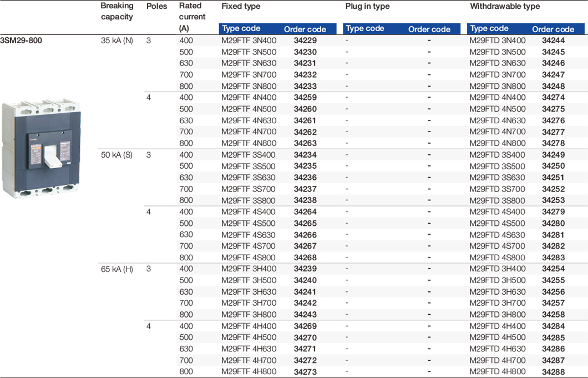The width and height of the screenshot is (588, 378).
Task: Select the 65 kA (H) breaking capacity
Action: tap(116, 269)
